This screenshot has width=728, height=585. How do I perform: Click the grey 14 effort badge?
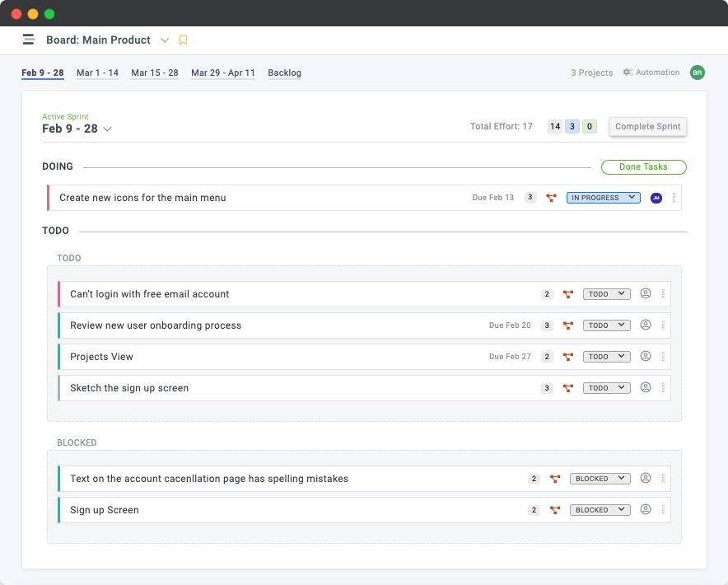coord(555,126)
